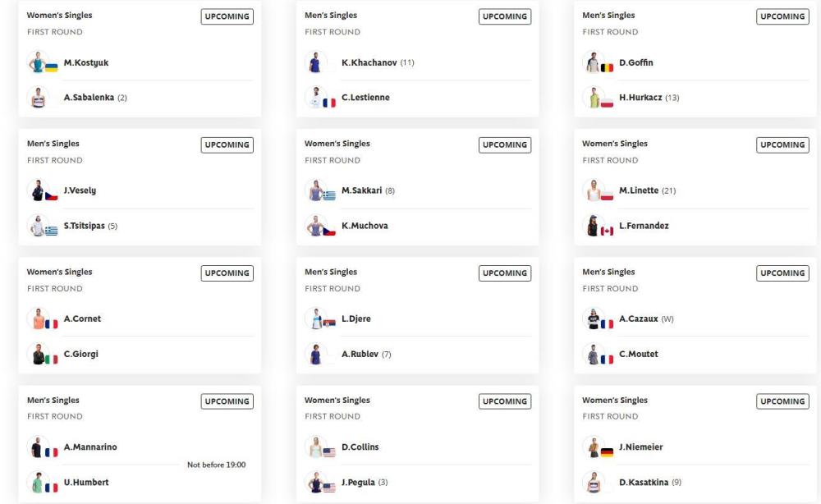Viewport: 821px width, 504px height.
Task: Click the Ukrainian flag beside M.Kostyuk
Action: 51,67
